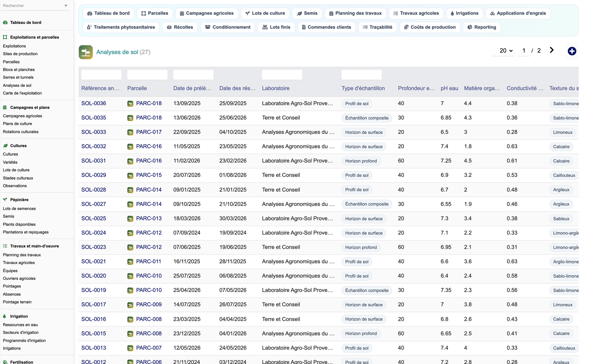Viewport: 589px width, 364px height.
Task: Open Secteurs d'irrigation in sidebar
Action: [x=21, y=333]
